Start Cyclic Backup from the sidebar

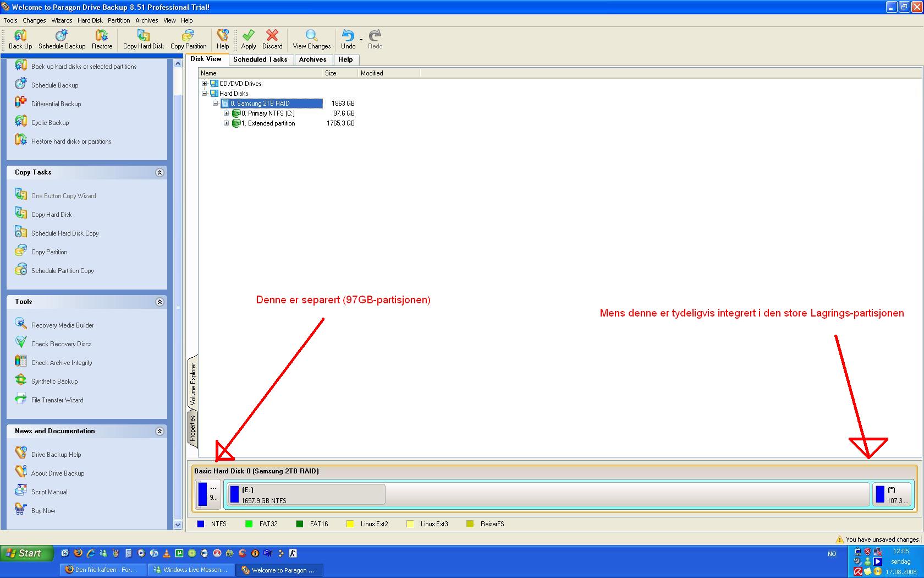[x=50, y=122]
